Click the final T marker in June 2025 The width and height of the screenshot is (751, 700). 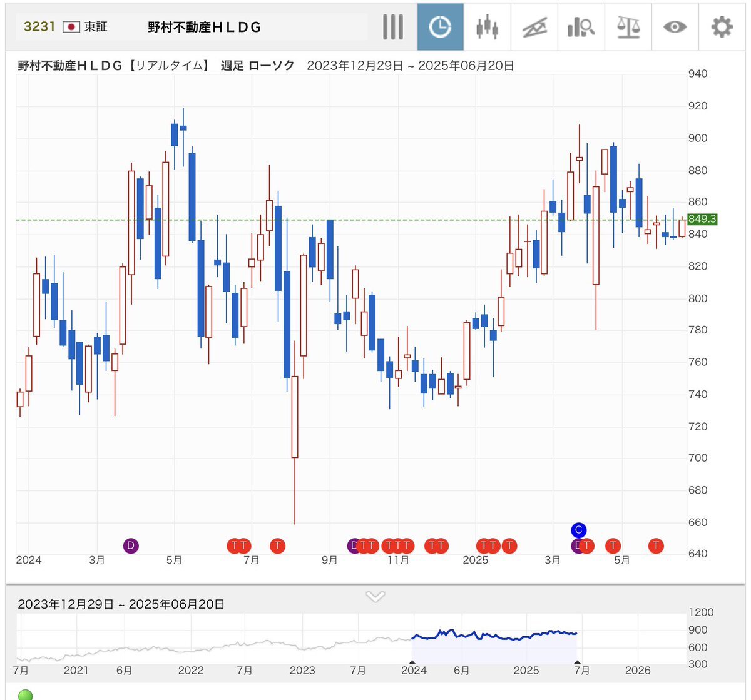click(x=656, y=546)
